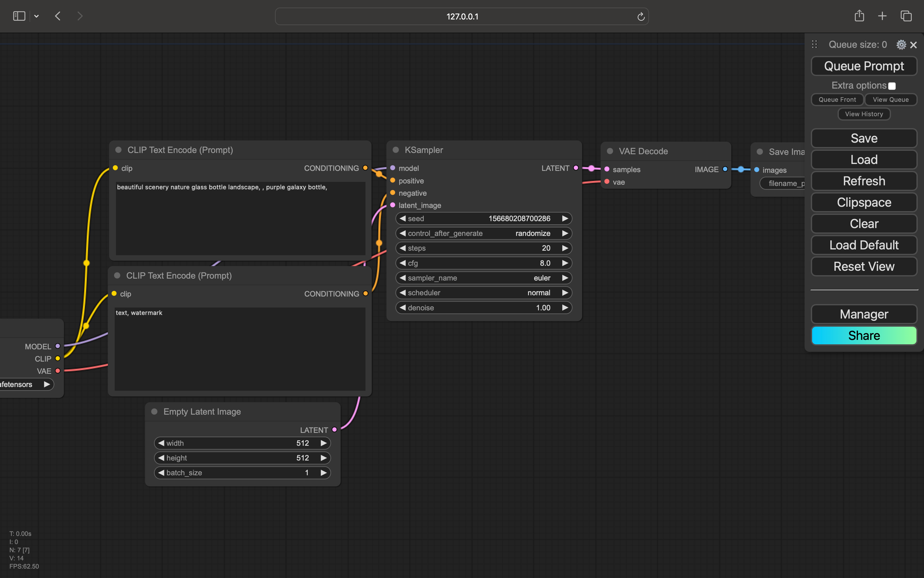The image size is (924, 578).
Task: Select next scheduler with right arrow
Action: tap(565, 293)
